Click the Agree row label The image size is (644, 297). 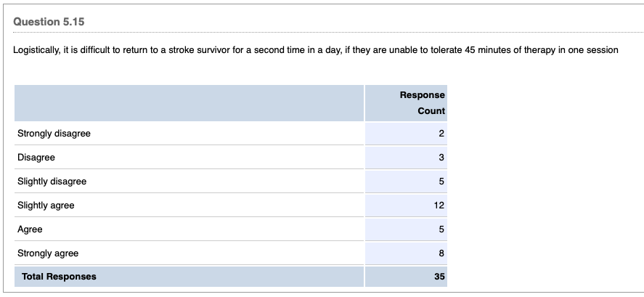click(x=30, y=229)
